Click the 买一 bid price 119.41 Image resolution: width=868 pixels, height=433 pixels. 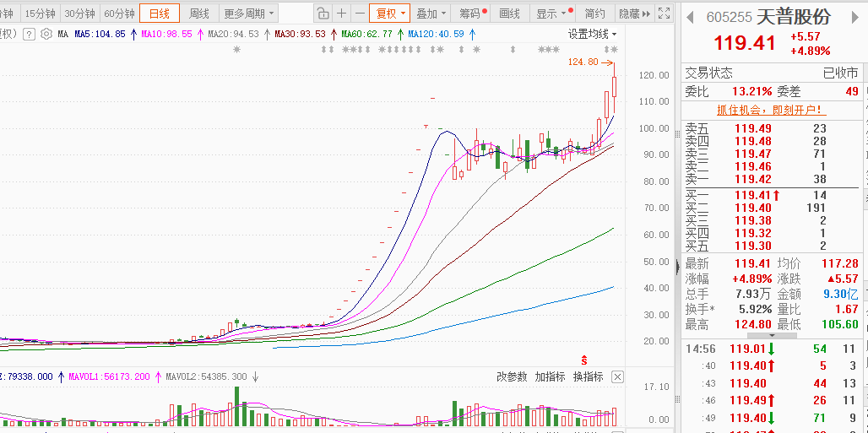click(x=753, y=195)
